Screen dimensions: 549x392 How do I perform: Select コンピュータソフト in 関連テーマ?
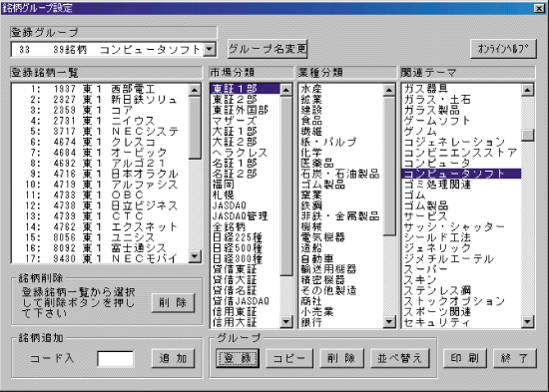pos(461,174)
